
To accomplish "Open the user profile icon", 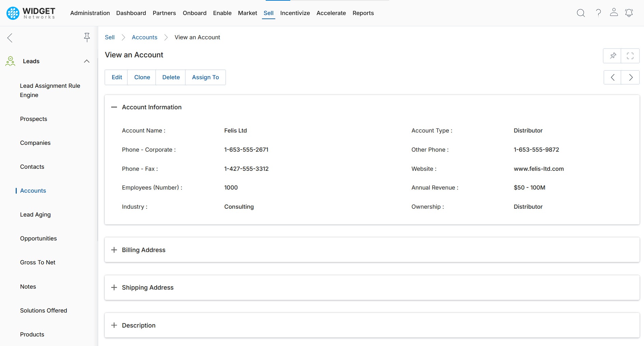I will click(614, 13).
